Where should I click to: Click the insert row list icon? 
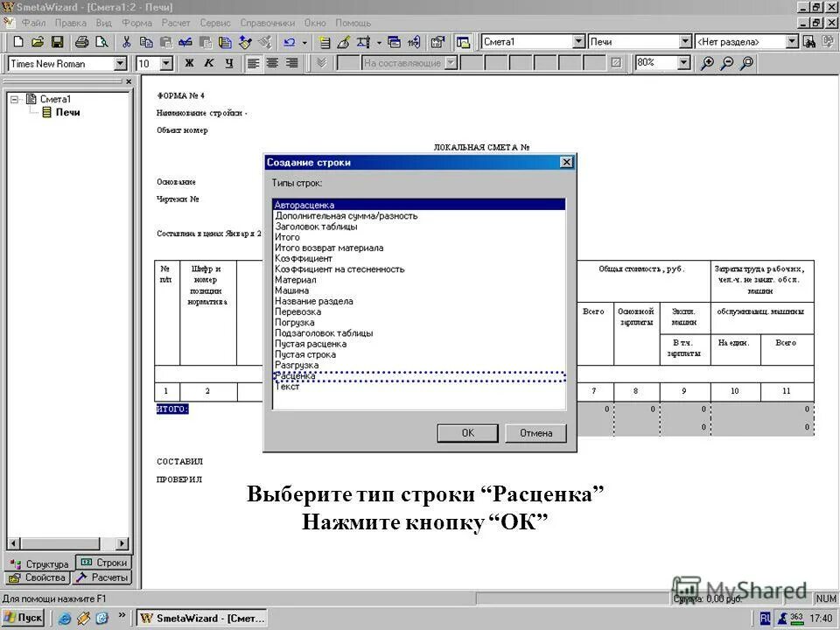point(324,42)
